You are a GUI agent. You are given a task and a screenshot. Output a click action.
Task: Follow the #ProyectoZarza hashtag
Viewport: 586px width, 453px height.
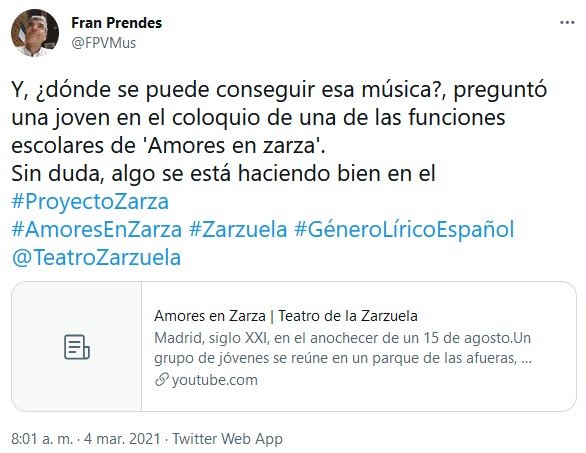(90, 201)
